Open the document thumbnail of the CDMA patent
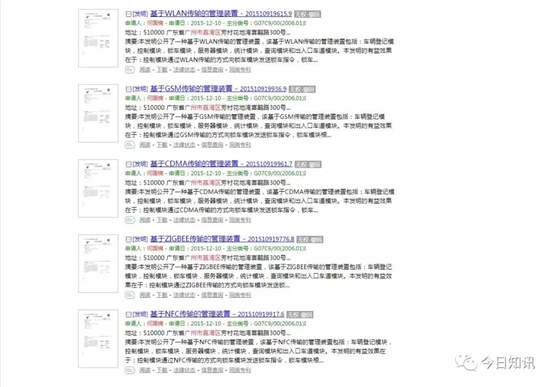The width and height of the screenshot is (553, 387). point(98,188)
